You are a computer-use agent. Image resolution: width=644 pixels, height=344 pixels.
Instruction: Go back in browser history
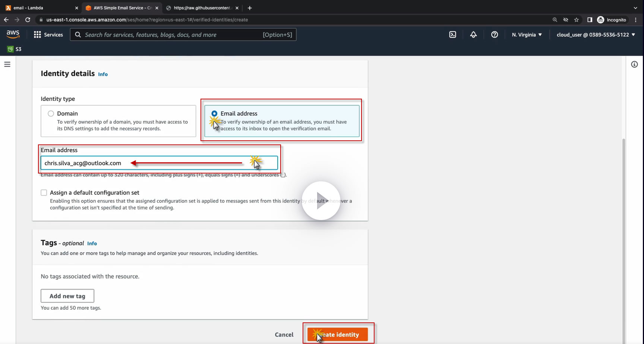[6, 20]
